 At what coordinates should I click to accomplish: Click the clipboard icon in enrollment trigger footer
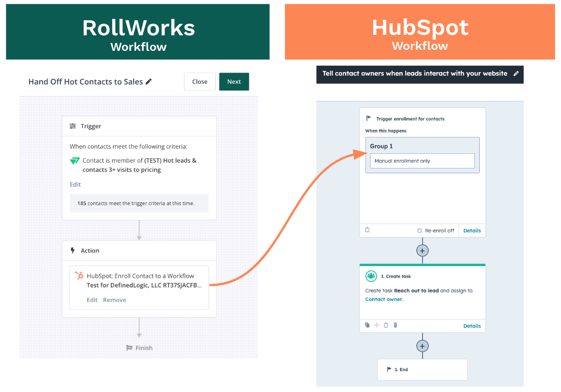point(367,229)
